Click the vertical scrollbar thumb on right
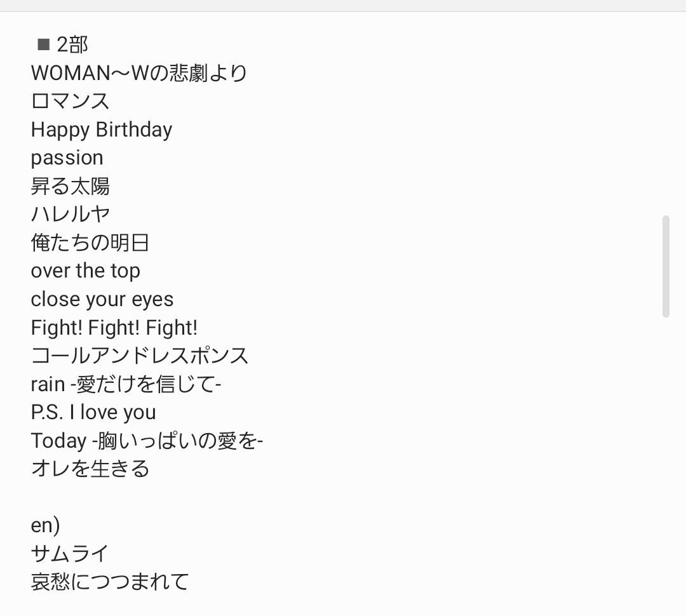This screenshot has height=616, width=686. pos(666,266)
